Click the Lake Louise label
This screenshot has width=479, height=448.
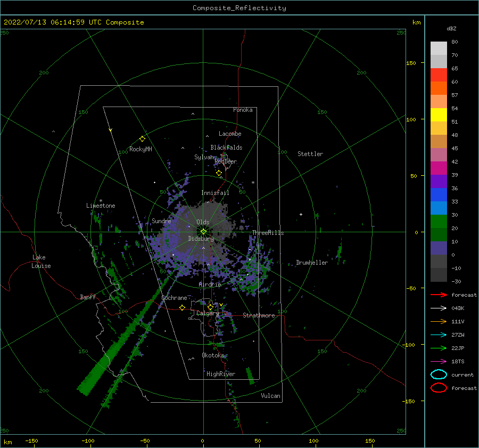coord(41,262)
